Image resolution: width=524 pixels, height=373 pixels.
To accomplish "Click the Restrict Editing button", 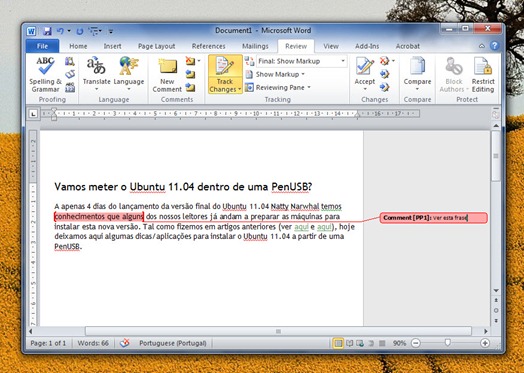I will pyautogui.click(x=483, y=74).
